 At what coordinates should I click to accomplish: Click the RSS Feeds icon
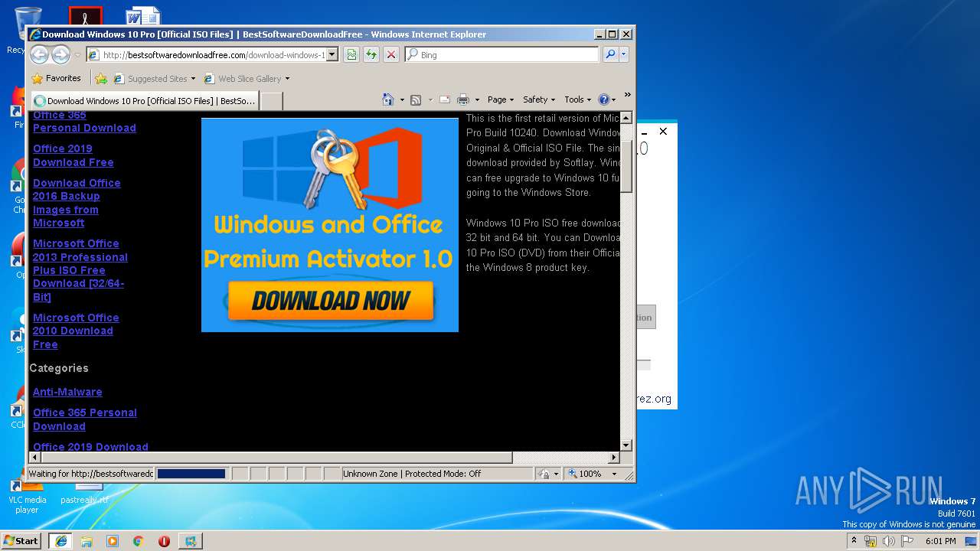pyautogui.click(x=416, y=99)
